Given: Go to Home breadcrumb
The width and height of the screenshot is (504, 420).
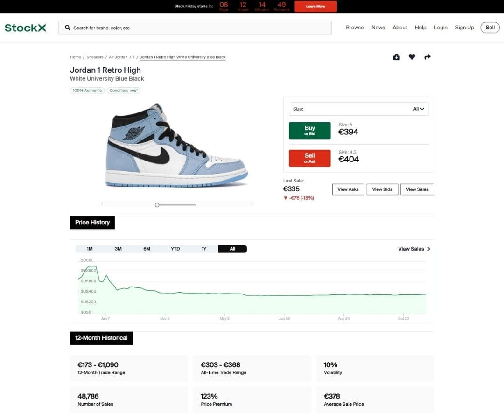Looking at the screenshot, I should 75,57.
